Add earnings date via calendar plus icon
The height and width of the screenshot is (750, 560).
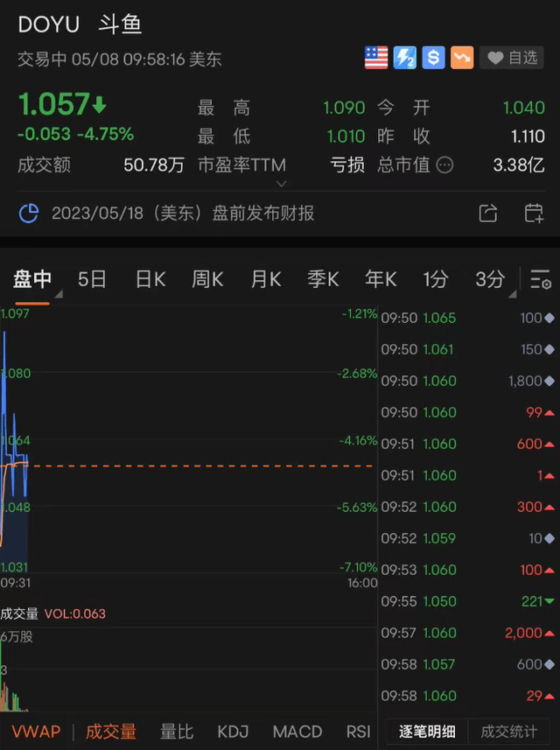534,214
